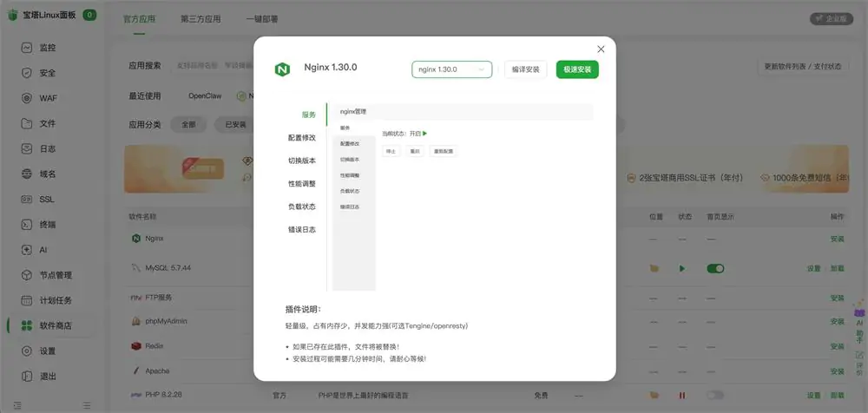Click 卸载 link in MySQL row
This screenshot has width=868, height=413.
click(x=838, y=268)
